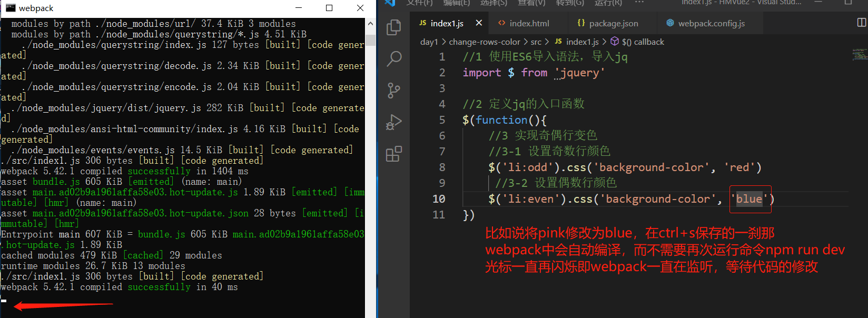The width and height of the screenshot is (868, 318).
Task: Click the day1 breadcrumb
Action: click(x=429, y=42)
